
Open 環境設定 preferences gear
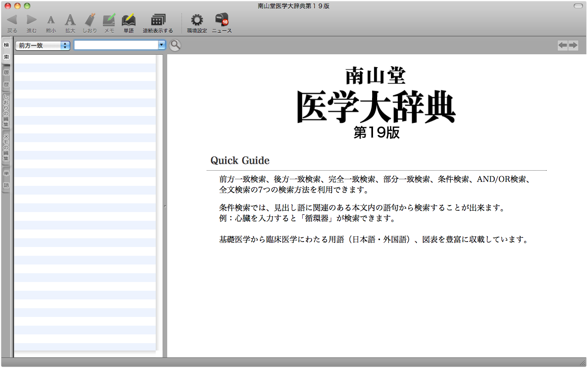coord(197,20)
